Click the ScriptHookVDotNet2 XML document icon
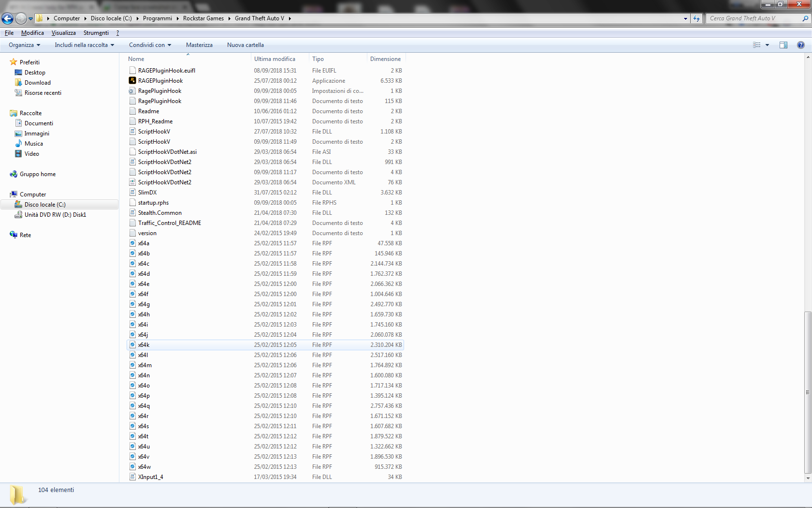 (x=132, y=182)
